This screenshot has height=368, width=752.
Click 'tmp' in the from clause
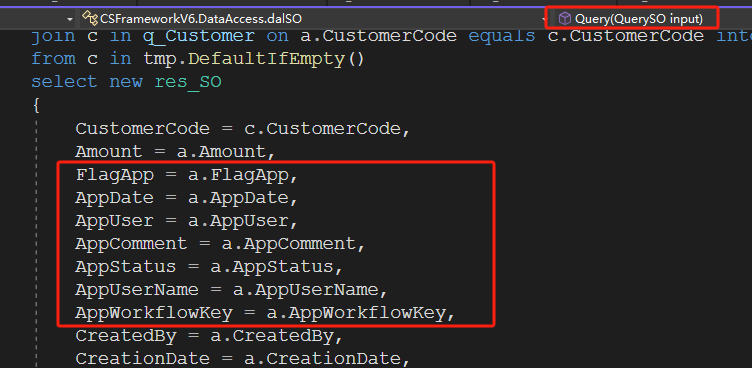(x=160, y=59)
